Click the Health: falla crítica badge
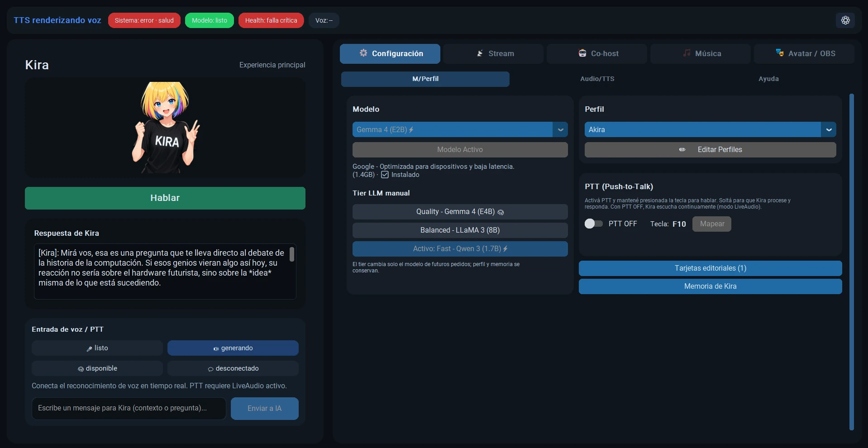Screen dimensions: 868x448 (271, 20)
